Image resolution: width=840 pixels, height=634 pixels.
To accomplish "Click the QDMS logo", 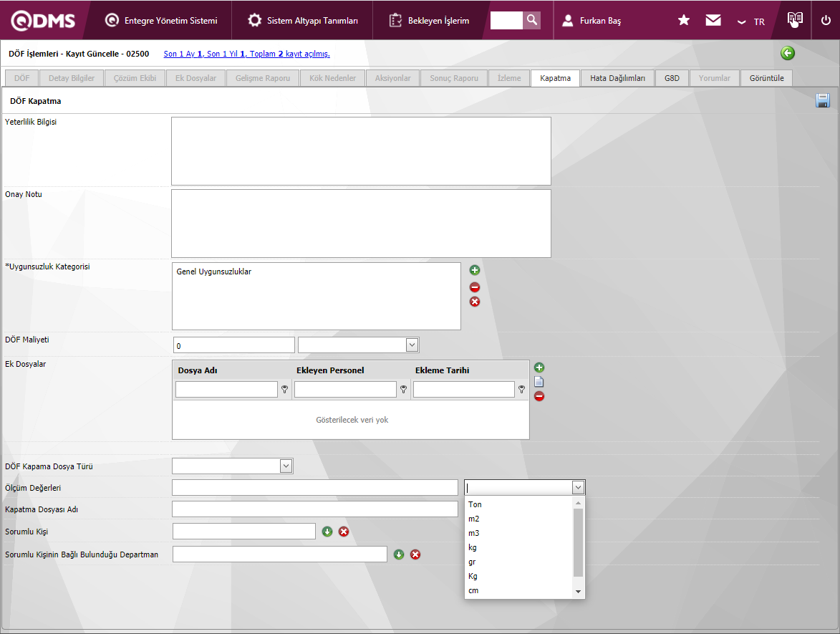I will [x=44, y=20].
